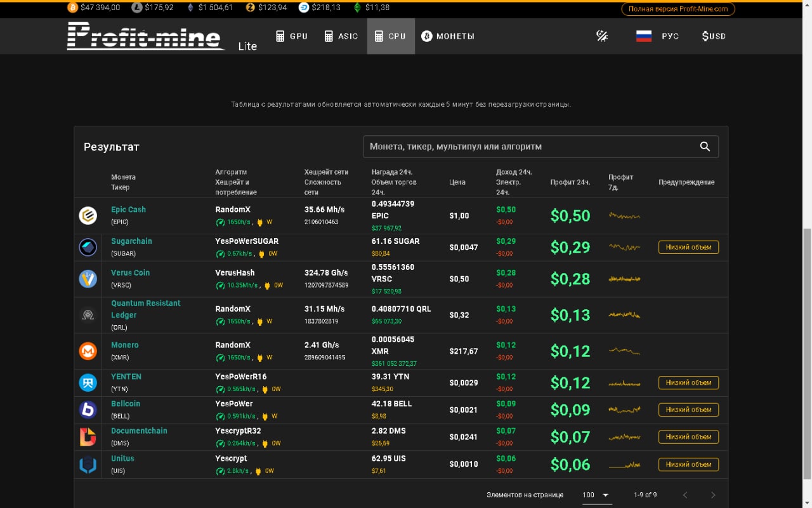Image resolution: width=812 pixels, height=508 pixels.
Task: Open the Unitus coin link
Action: [x=122, y=458]
